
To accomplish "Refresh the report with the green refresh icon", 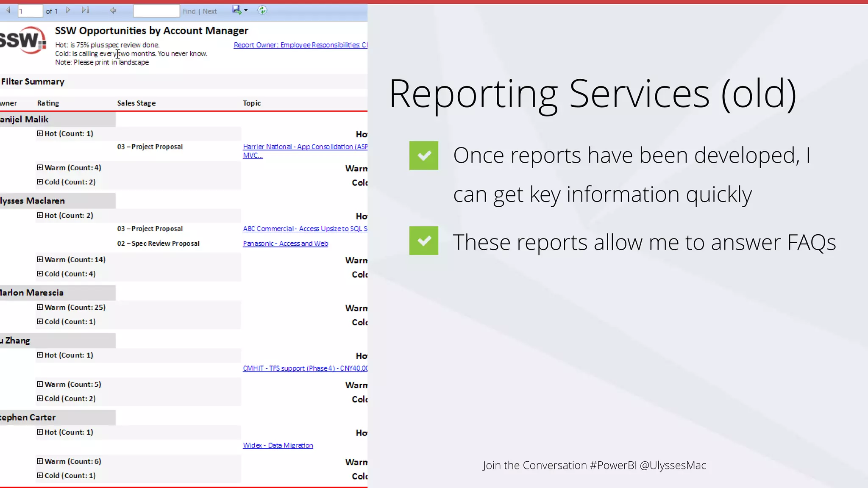I will click(262, 10).
